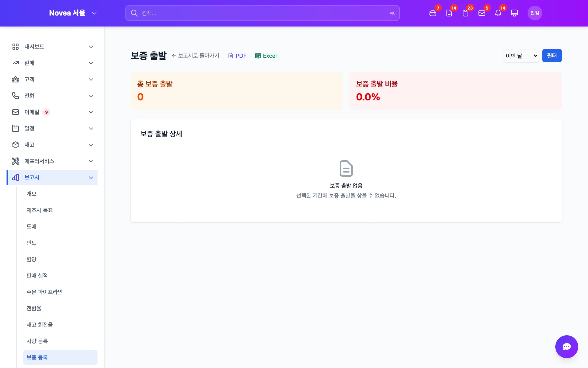Open the vehicle notifications car icon
The width and height of the screenshot is (588, 368).
click(x=433, y=13)
